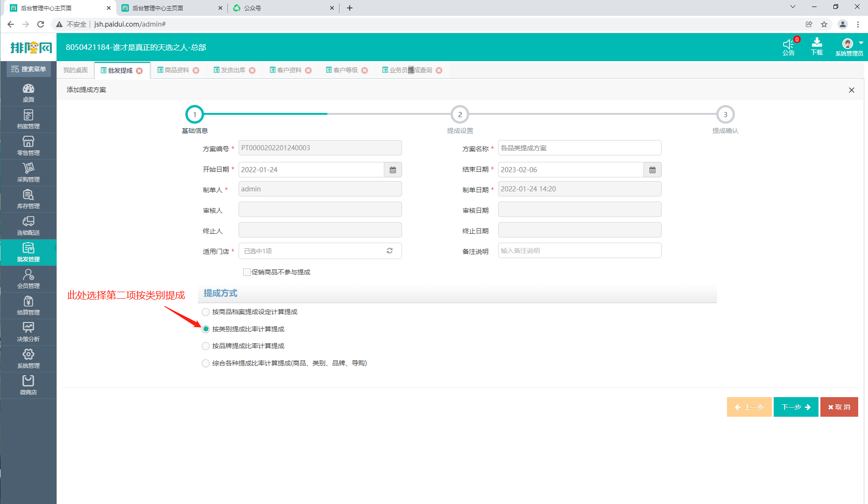Open the 适用门店 store selector
The image size is (868, 504).
coord(320,251)
